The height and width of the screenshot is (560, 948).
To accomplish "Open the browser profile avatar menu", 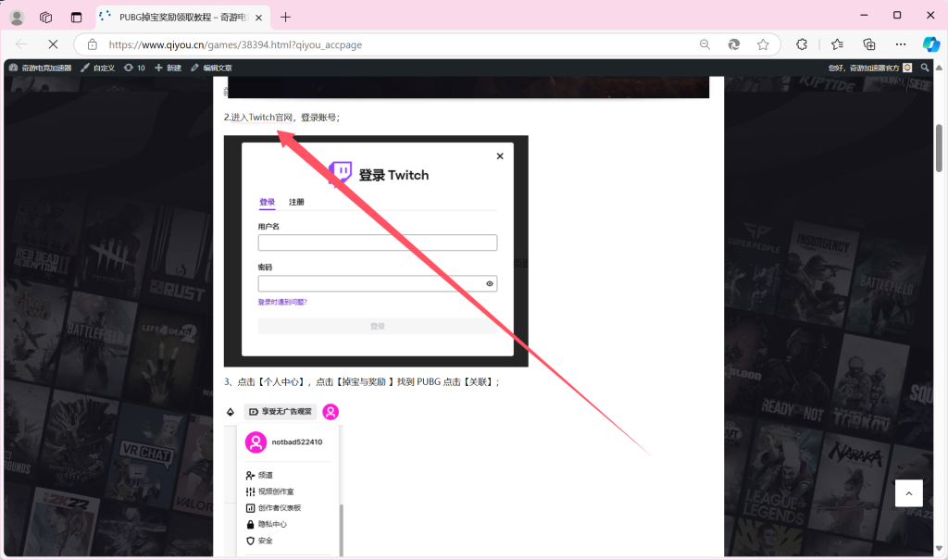I will point(17,17).
